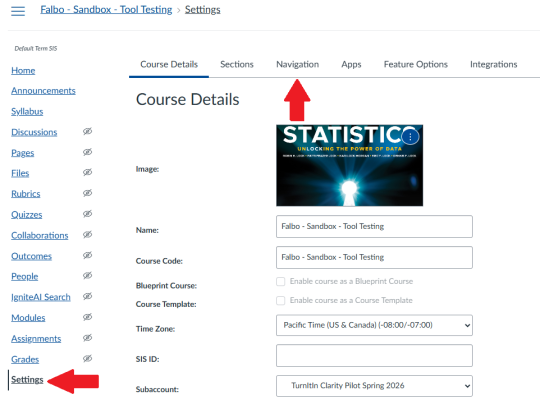Open the Modules link

click(28, 318)
